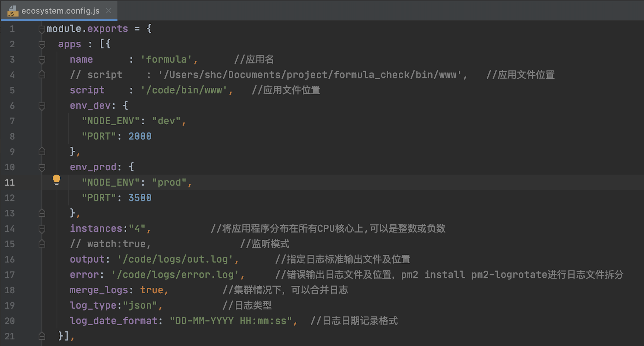The height and width of the screenshot is (346, 644).
Task: Click the yellow lightbulb intention icon
Action: pyautogui.click(x=56, y=179)
